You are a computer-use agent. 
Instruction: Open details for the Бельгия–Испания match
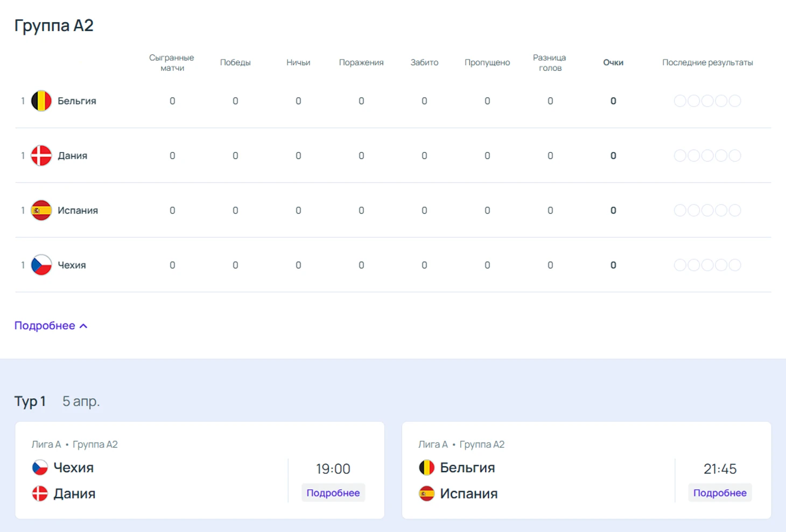719,493
